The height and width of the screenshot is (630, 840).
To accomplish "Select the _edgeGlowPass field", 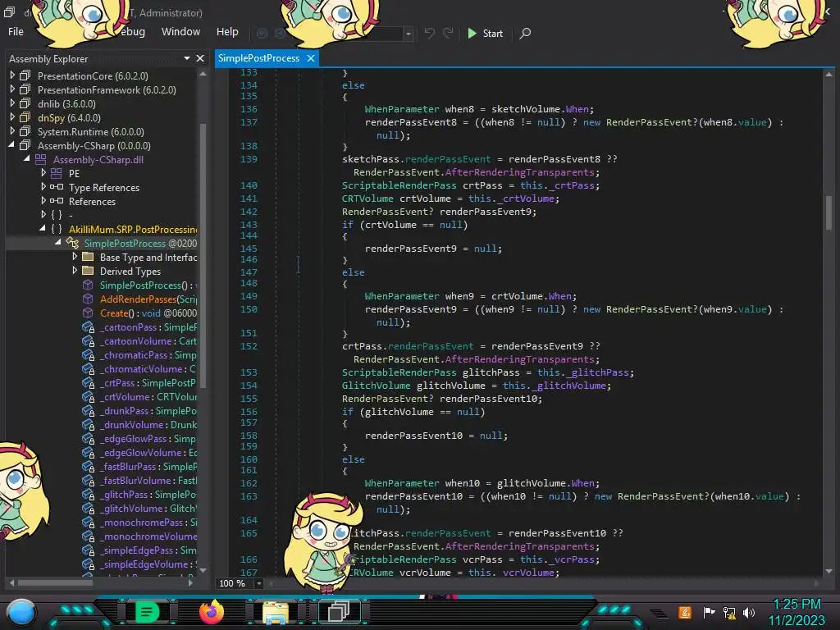I will click(x=148, y=438).
